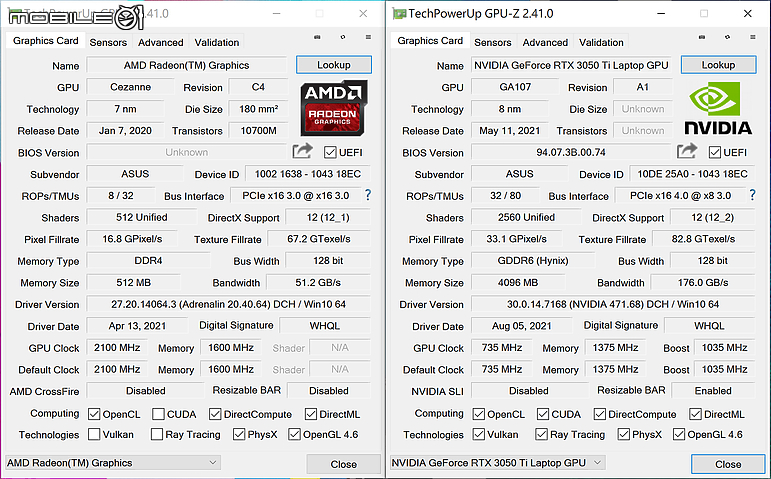Toggle Vulkan checkbox in AMD window
The width and height of the screenshot is (771, 479).
tap(94, 434)
